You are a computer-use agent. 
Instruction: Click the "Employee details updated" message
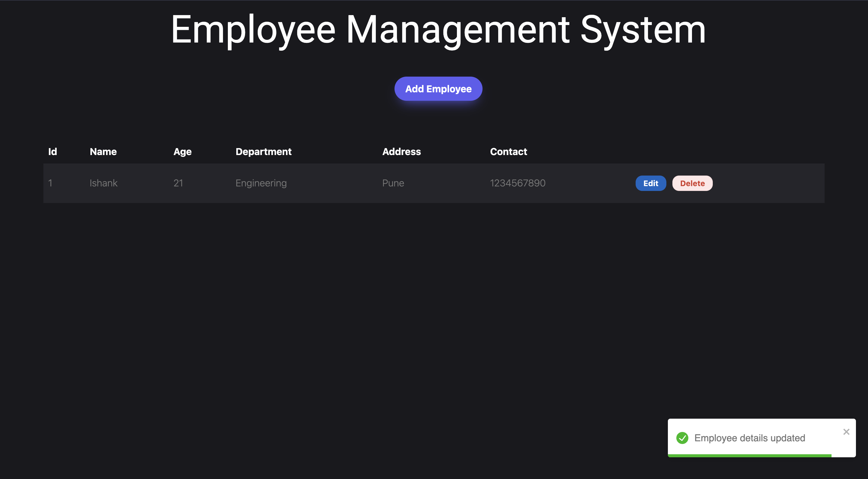(x=749, y=438)
